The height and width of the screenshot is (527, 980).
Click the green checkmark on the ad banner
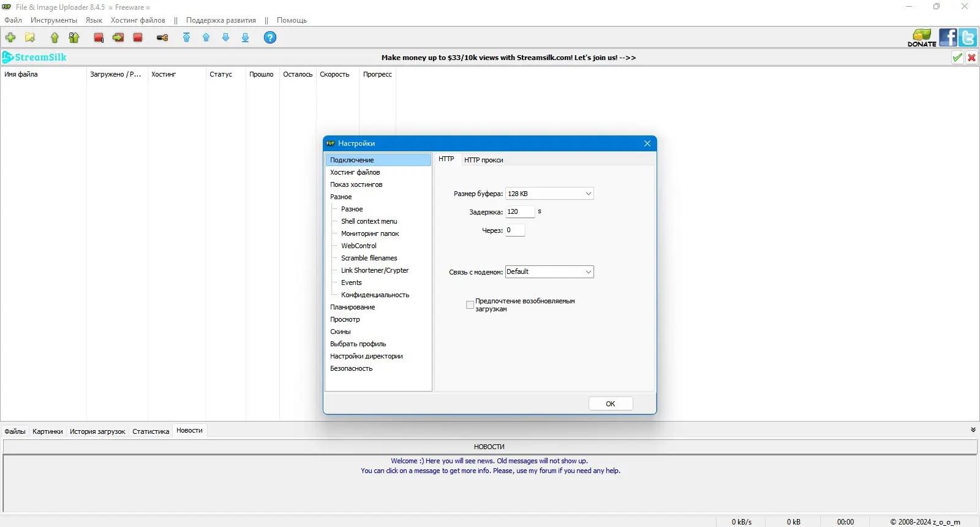coord(957,58)
